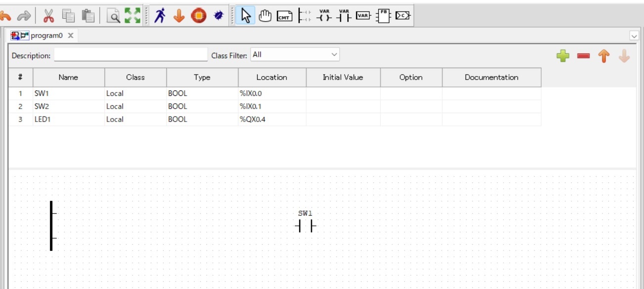Click the blue bug debug icon
The image size is (644, 289).
coord(218,16)
